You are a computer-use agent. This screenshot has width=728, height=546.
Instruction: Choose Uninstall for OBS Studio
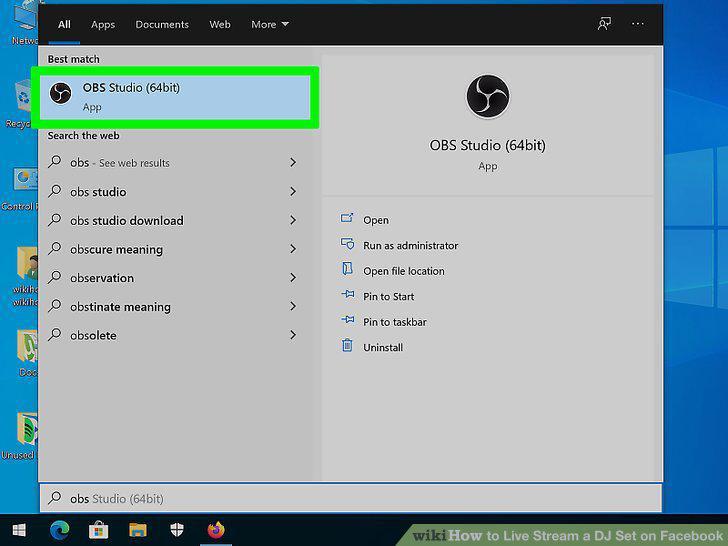(383, 348)
